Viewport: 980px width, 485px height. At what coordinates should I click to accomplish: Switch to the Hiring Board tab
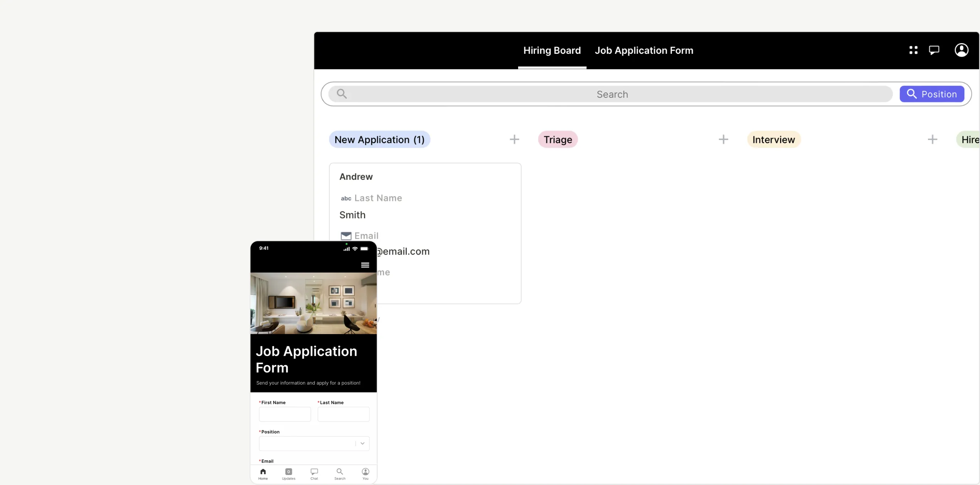point(552,50)
